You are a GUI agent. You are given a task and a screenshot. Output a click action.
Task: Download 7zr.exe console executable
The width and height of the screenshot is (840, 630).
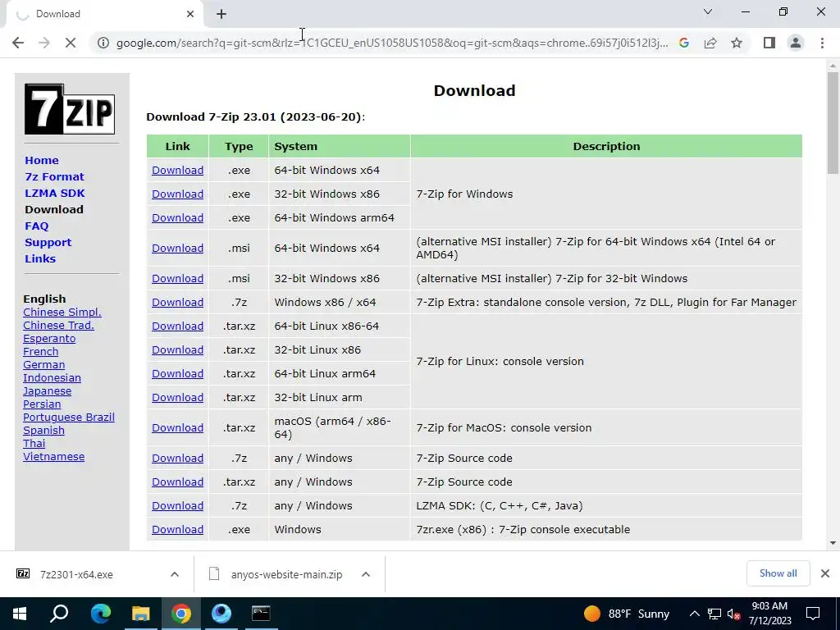click(x=177, y=529)
